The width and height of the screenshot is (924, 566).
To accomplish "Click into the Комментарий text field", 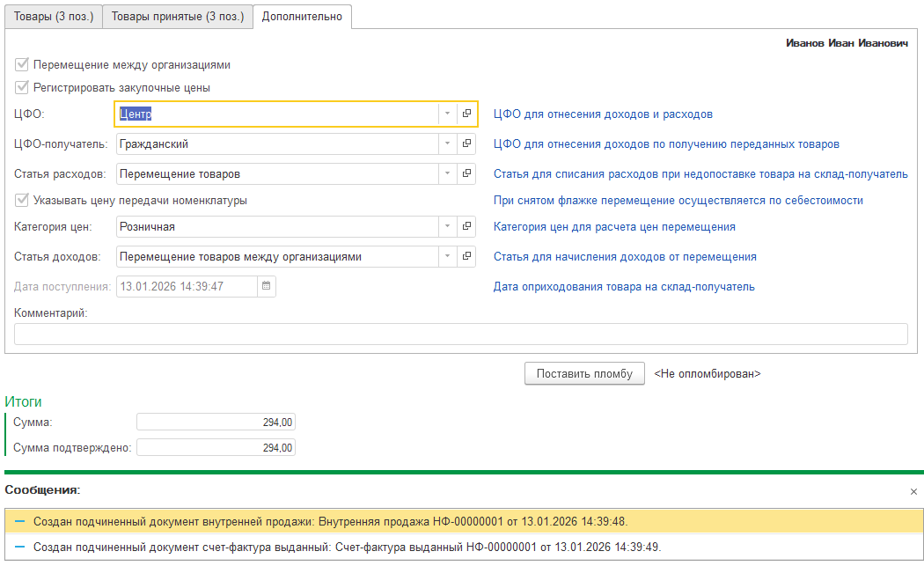I will tap(460, 334).
